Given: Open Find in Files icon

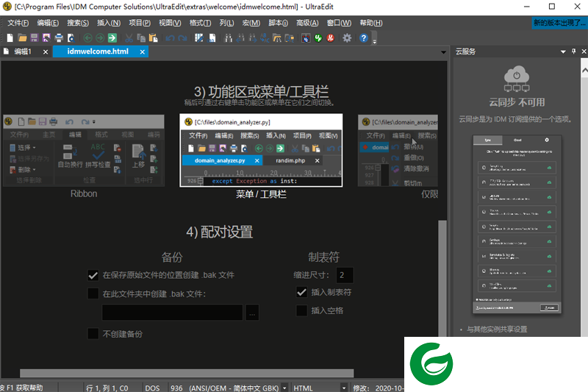Looking at the screenshot, I should (x=277, y=38).
